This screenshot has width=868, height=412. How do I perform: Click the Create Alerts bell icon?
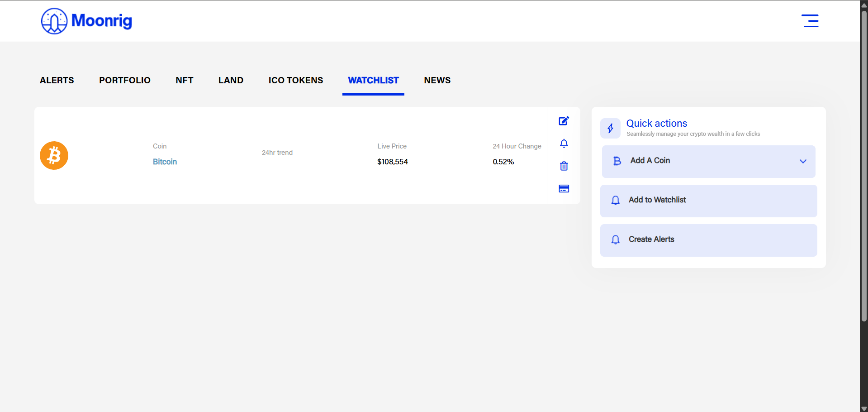click(x=616, y=240)
